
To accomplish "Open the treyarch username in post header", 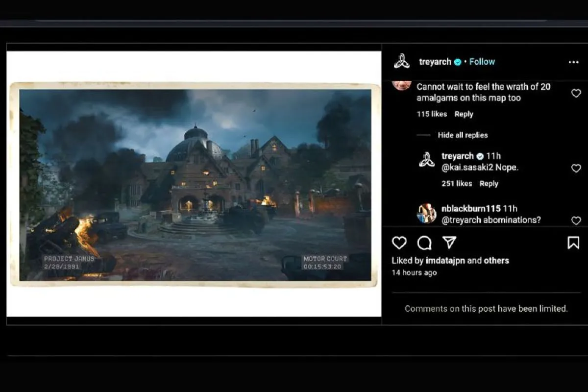I will [x=435, y=62].
